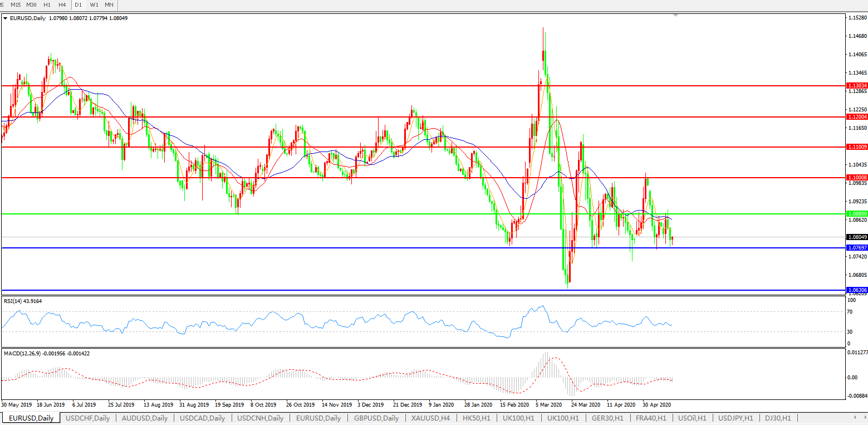Select the blue 1.06306 support level label
The image size is (868, 425).
856,290
